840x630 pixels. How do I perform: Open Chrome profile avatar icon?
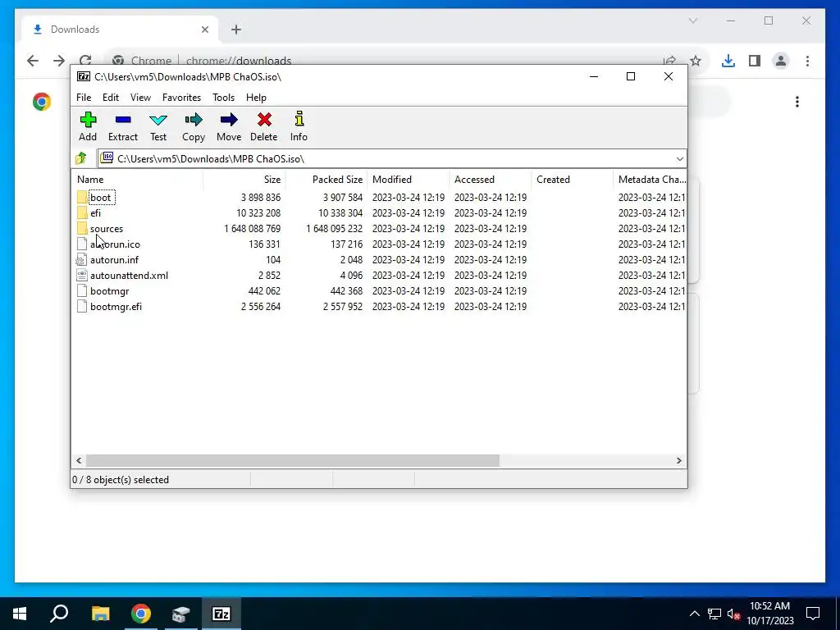click(x=781, y=61)
